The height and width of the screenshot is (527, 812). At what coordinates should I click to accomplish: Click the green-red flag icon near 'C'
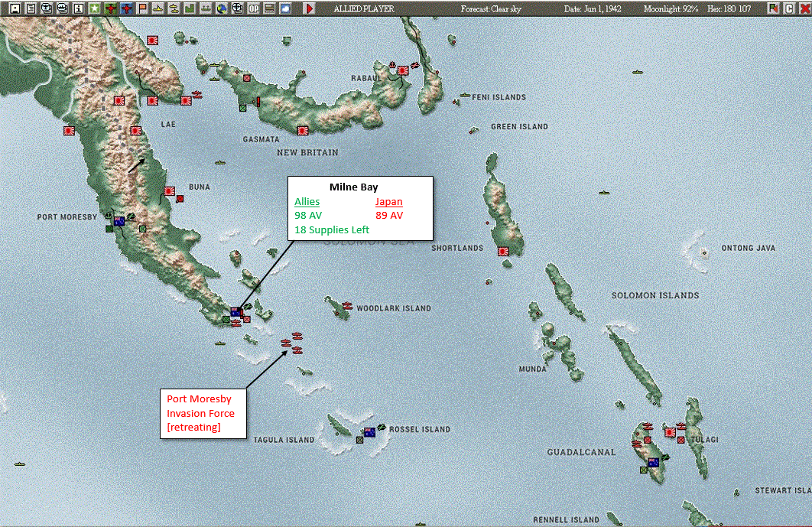pyautogui.click(x=773, y=8)
